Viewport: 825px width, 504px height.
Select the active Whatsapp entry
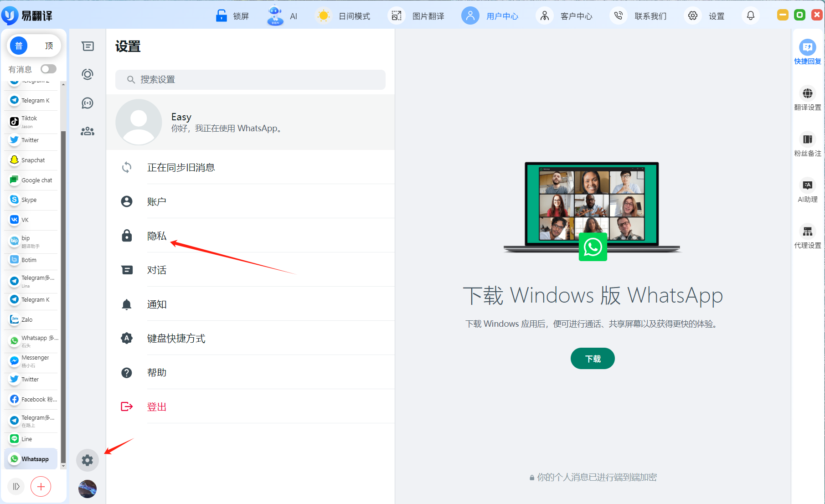pyautogui.click(x=31, y=459)
